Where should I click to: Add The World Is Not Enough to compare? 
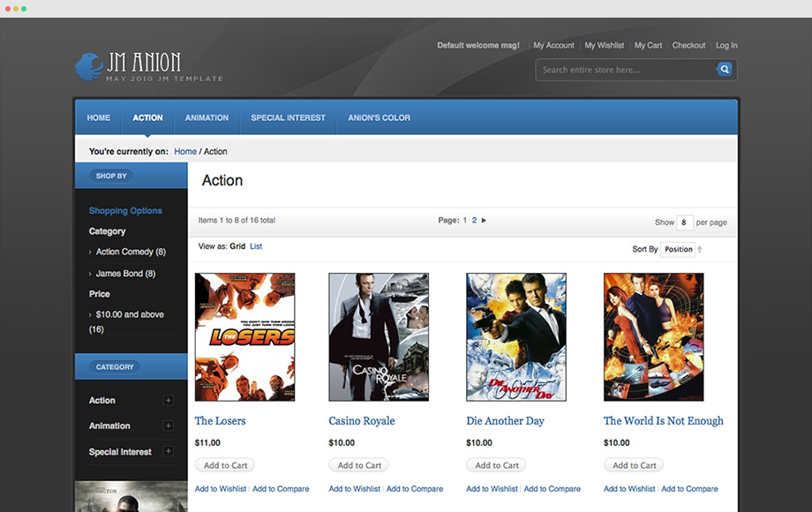(x=690, y=489)
